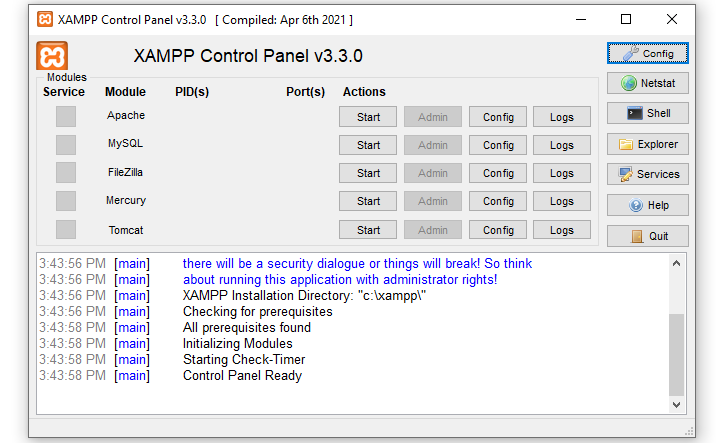Click the log scrollbar down arrow
Image resolution: width=716 pixels, height=443 pixels.
pos(677,405)
